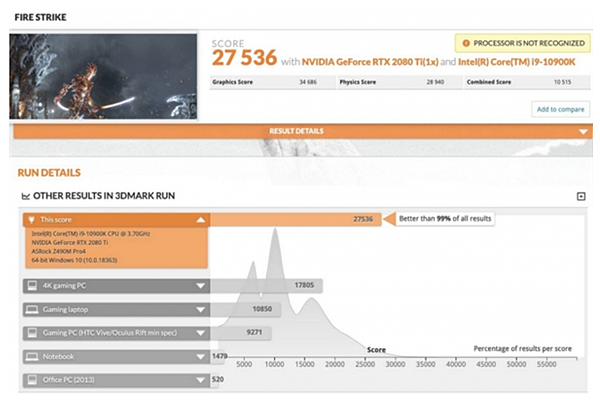Click the Processor is not recognized notice

point(522,43)
